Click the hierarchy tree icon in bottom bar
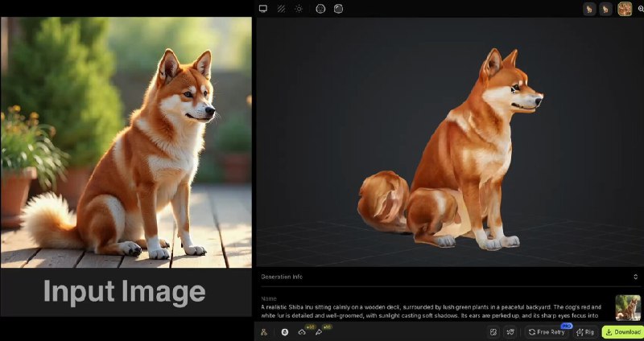 pos(264,331)
